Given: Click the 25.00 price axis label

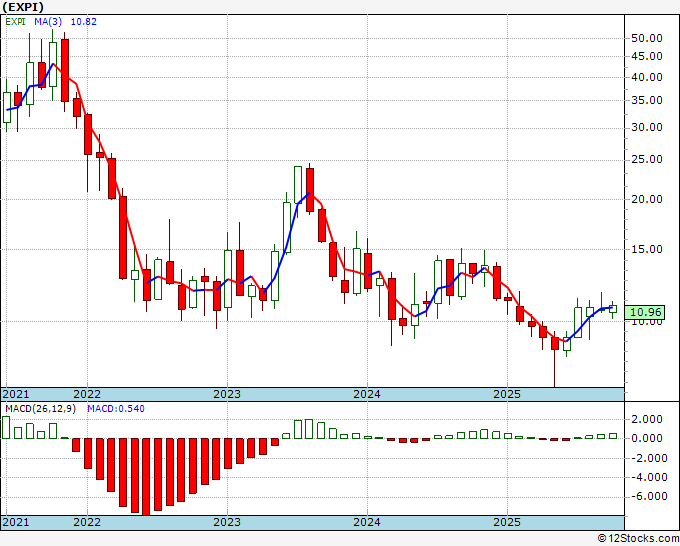Looking at the screenshot, I should [x=647, y=160].
